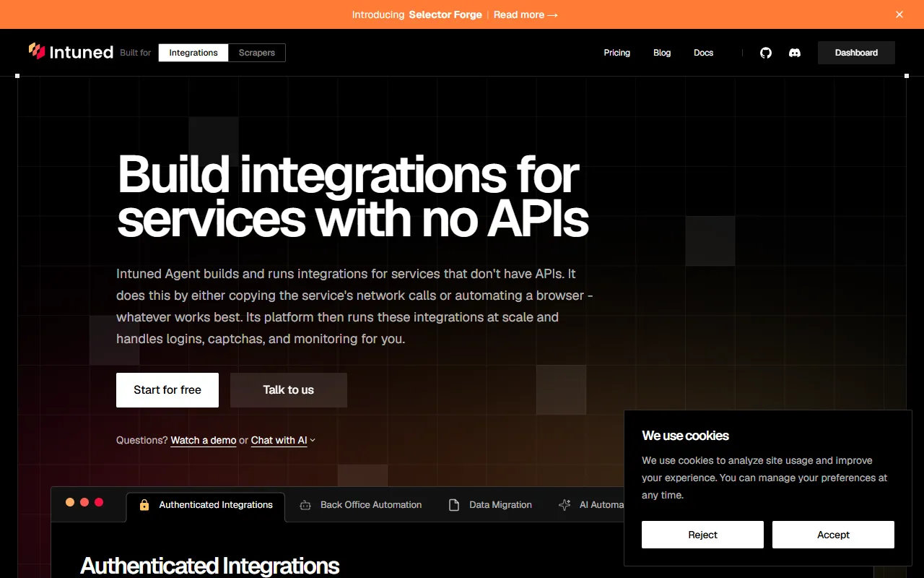Click the document icon beside Data Migration
The height and width of the screenshot is (578, 924).
point(454,505)
